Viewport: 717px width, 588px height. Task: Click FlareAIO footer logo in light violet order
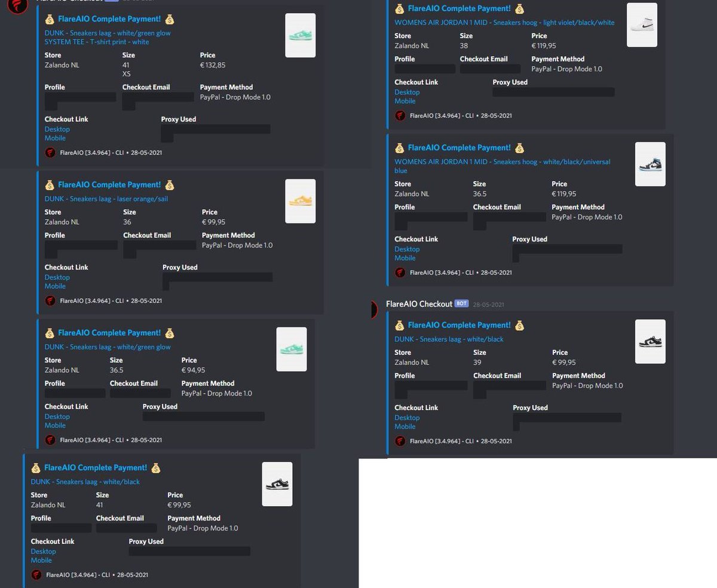pyautogui.click(x=400, y=115)
